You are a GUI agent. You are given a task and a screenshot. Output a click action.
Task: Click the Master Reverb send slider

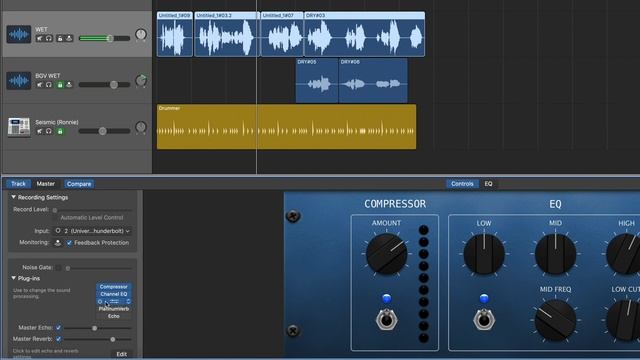tap(98, 339)
